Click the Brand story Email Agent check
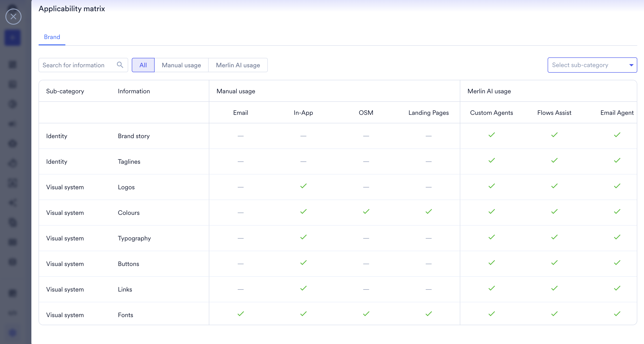Screen dimensions: 644x344 click(617, 135)
